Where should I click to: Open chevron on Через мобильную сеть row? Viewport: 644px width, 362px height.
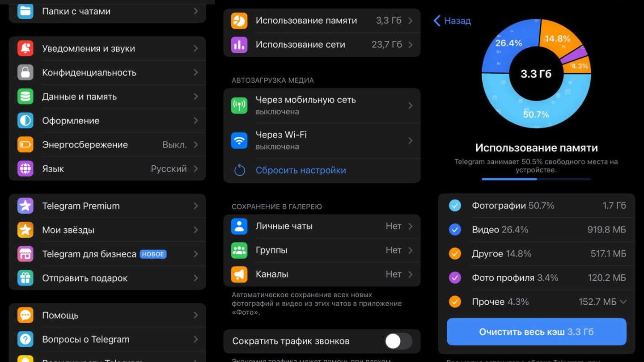coord(411,105)
